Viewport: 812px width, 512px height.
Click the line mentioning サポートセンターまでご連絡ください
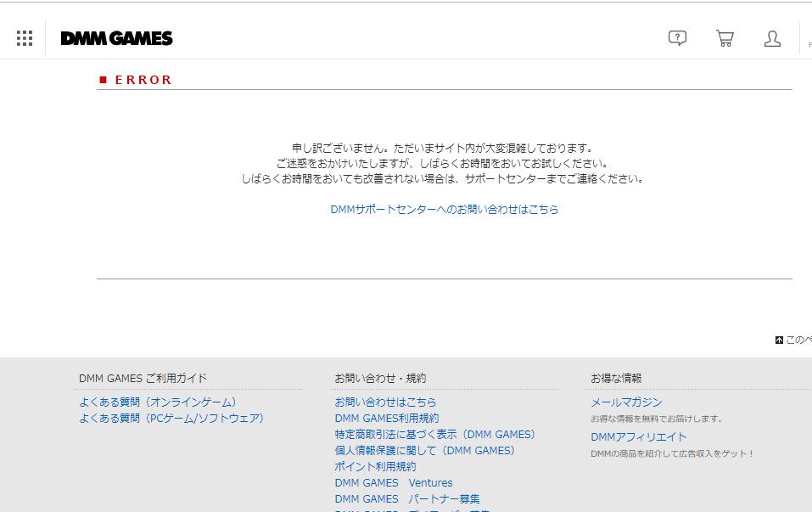[x=443, y=179]
